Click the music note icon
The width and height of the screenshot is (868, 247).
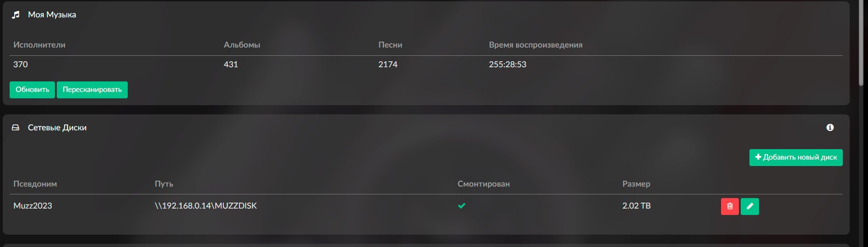[16, 15]
